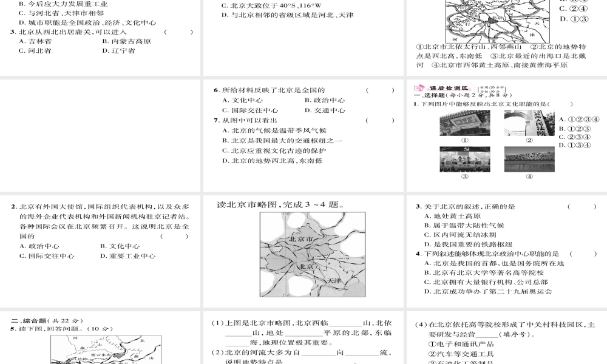Viewport: 607px width, 364px height.
Task: Select option D. 辽宁省
Action: 118,51
